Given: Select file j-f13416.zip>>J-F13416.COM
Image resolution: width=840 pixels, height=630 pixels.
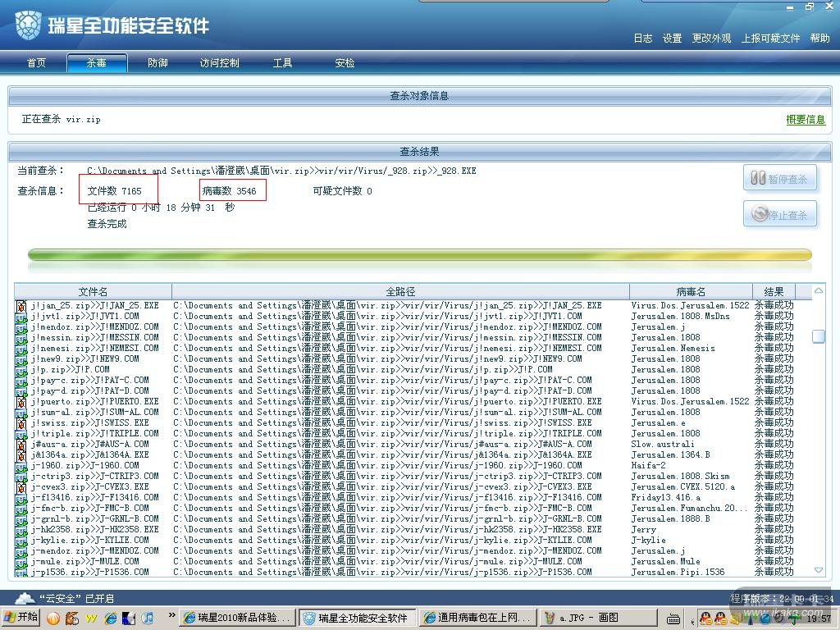Looking at the screenshot, I should click(94, 498).
